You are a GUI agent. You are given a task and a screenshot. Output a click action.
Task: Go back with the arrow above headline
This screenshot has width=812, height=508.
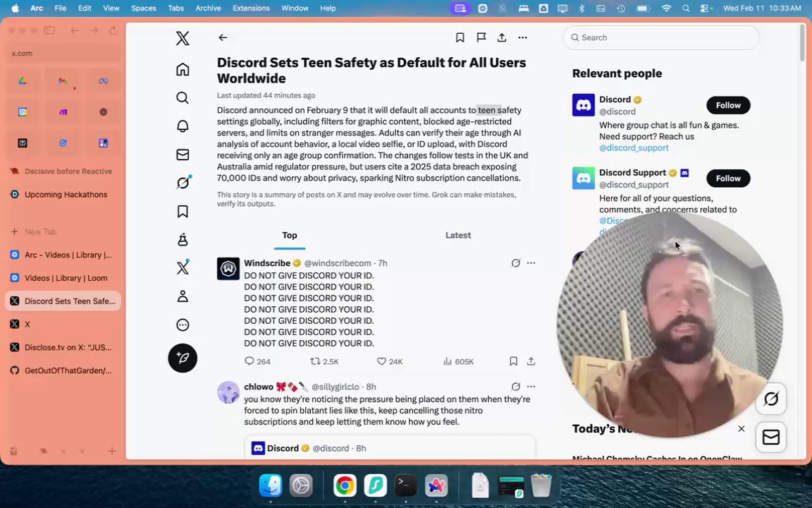223,37
